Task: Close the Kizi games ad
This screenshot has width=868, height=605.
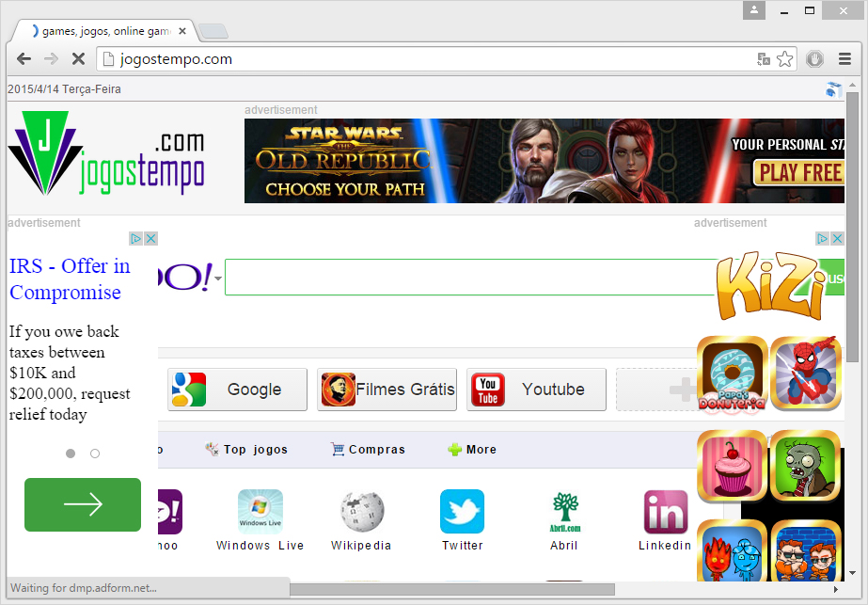Action: [x=837, y=239]
